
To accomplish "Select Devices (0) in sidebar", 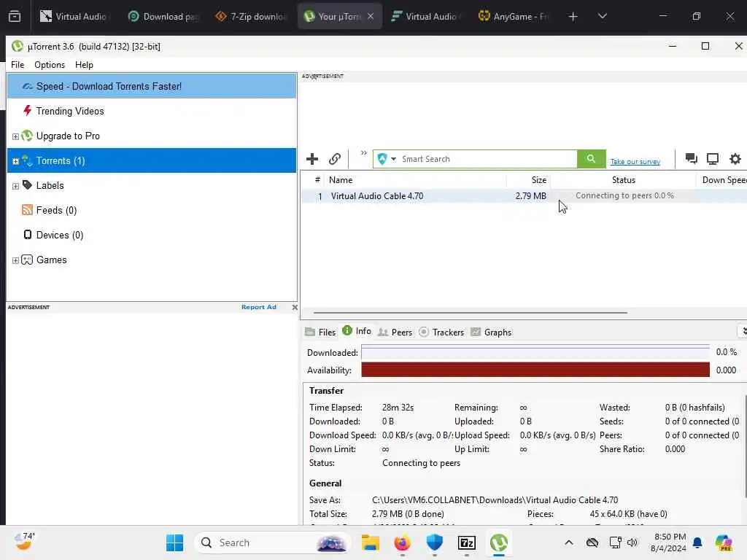I will pyautogui.click(x=60, y=235).
